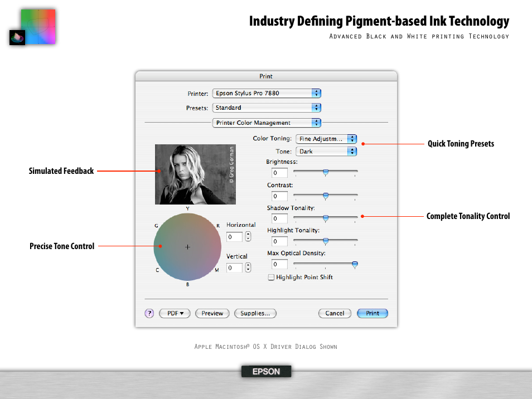The height and width of the screenshot is (399, 532).
Task: Click the Shadow Tonality slider handle
Action: pyautogui.click(x=326, y=218)
